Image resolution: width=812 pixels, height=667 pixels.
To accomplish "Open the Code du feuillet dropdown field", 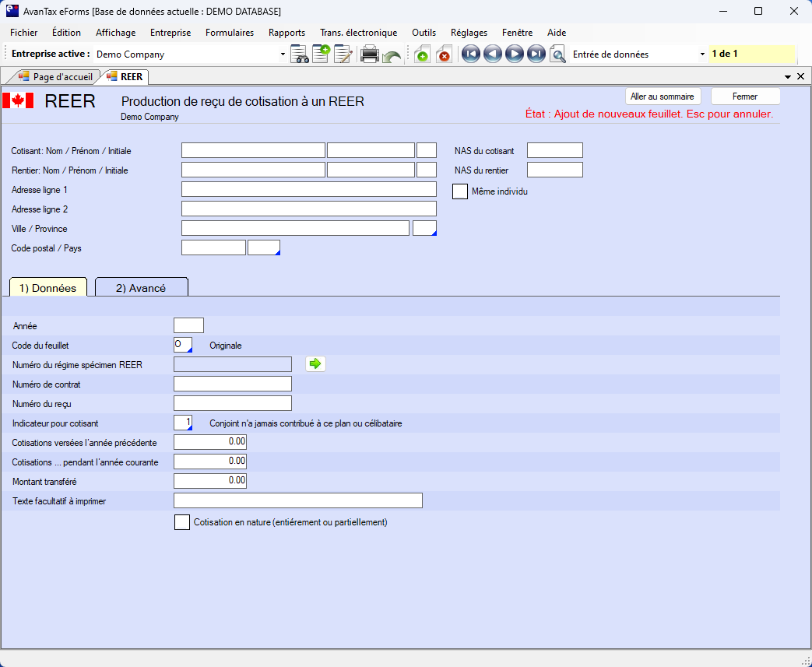I will tap(183, 345).
